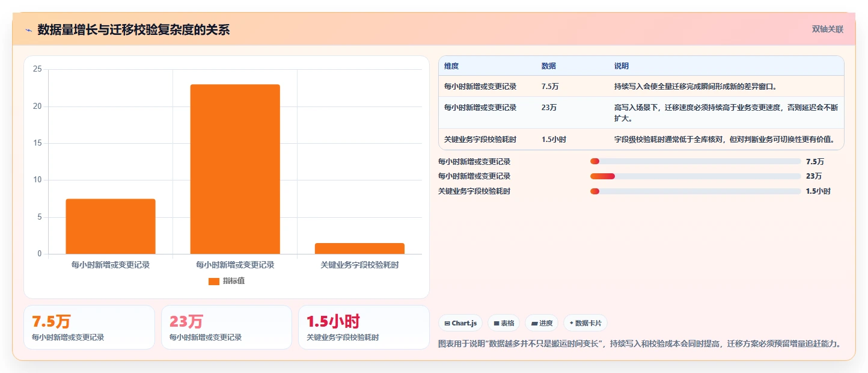Screen dimensions: 868x373
Task: Click the 23万 cell in the table
Action: point(548,108)
